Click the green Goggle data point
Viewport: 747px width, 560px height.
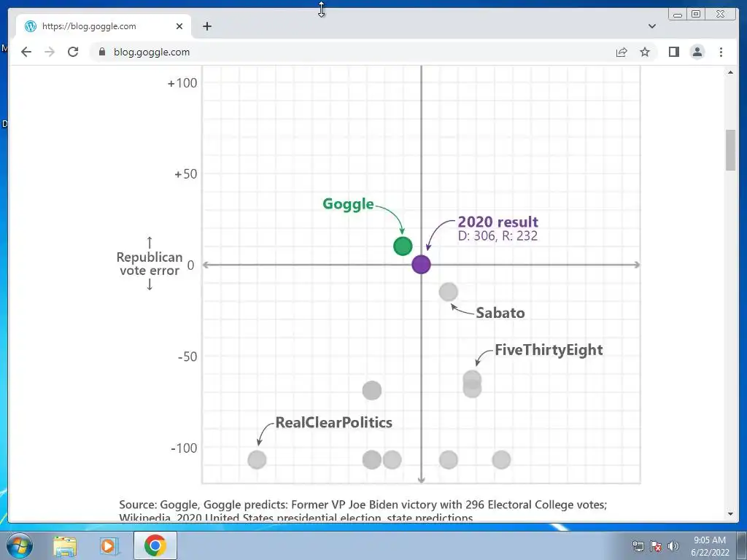(x=403, y=246)
